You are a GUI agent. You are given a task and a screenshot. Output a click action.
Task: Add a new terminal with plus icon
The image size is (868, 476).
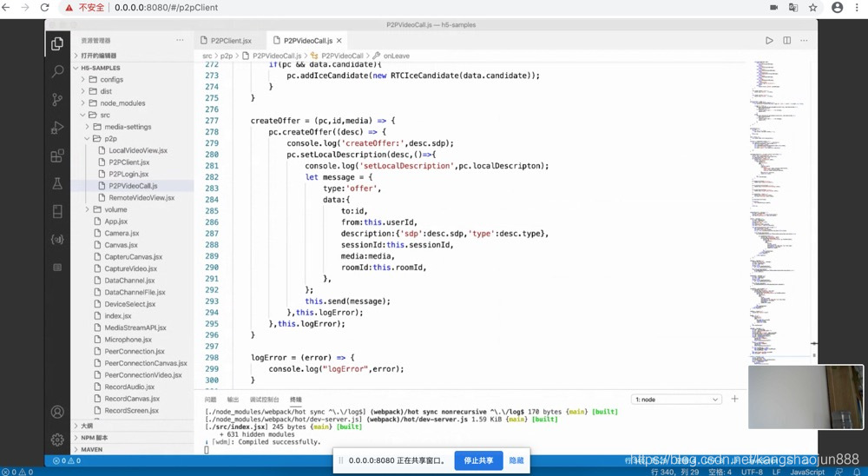[734, 399]
